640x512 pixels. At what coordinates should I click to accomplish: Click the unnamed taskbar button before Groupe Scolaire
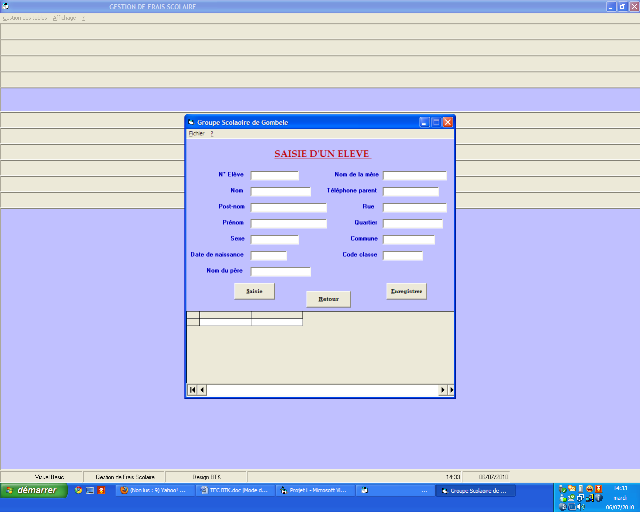[x=395, y=490]
